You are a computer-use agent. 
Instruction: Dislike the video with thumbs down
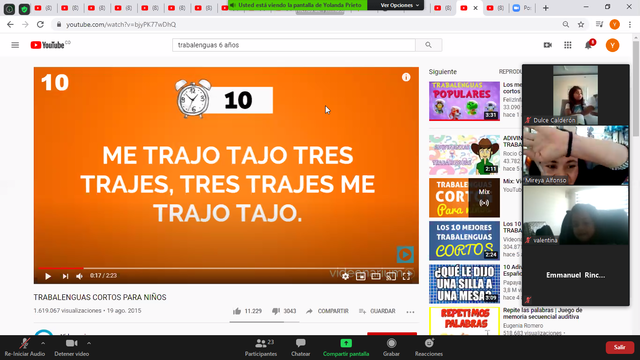pyautogui.click(x=284, y=311)
